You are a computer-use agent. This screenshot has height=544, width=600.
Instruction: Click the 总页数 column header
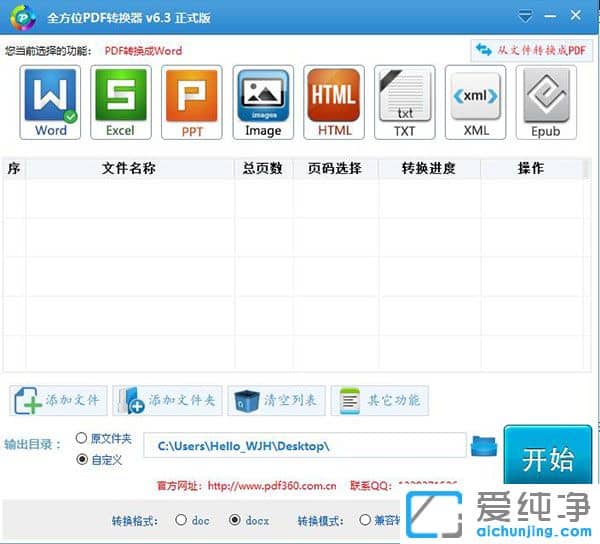(264, 168)
